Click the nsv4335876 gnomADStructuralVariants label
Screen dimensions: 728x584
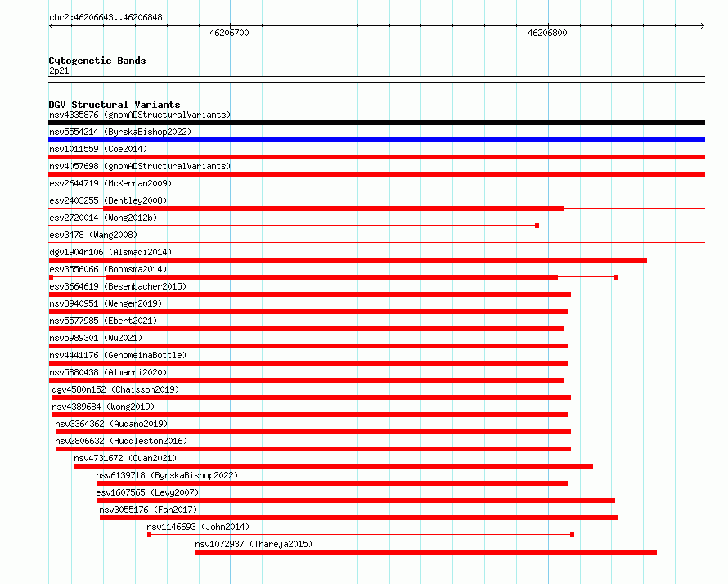click(x=140, y=115)
